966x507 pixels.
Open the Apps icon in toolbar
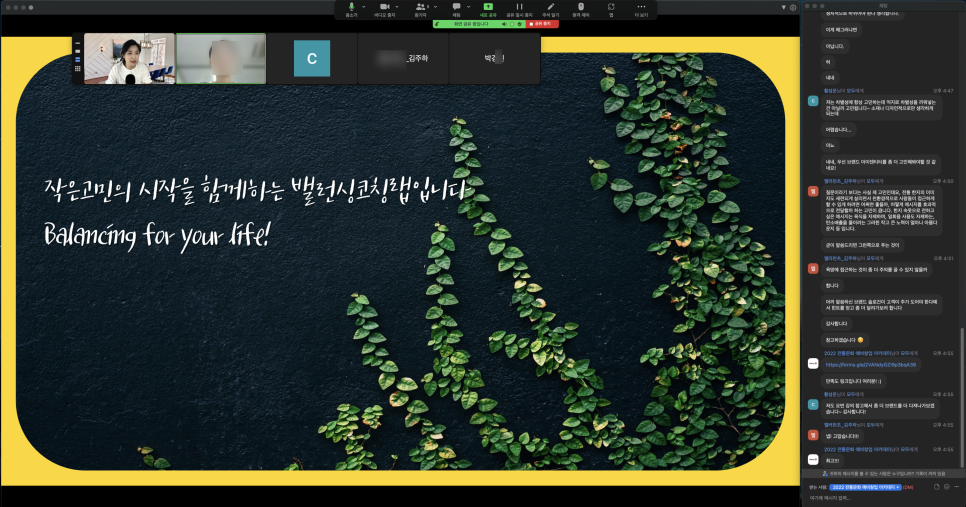[611, 7]
